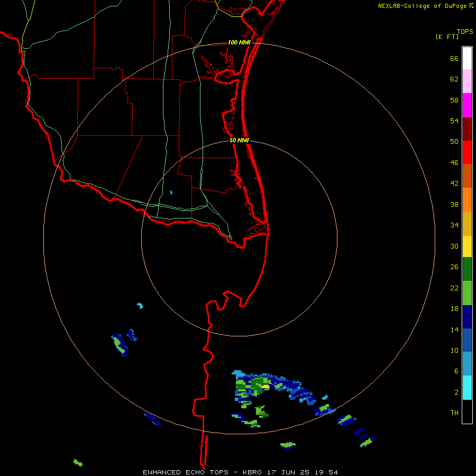Click the legend value 22
Screen dimensions: 476x476
pos(454,288)
